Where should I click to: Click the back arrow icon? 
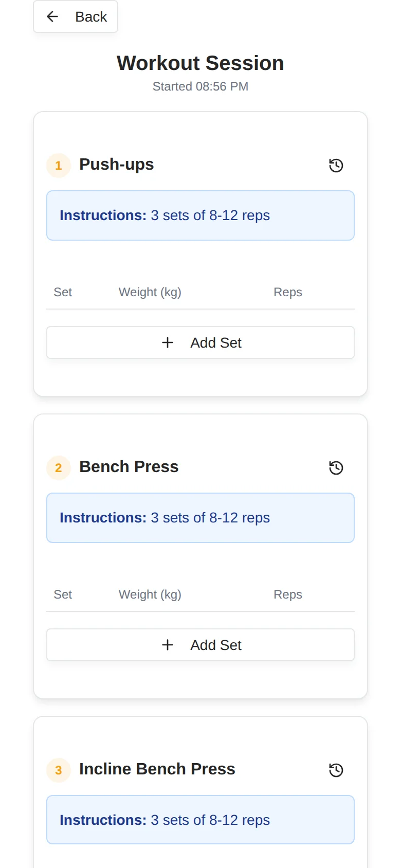tap(52, 16)
